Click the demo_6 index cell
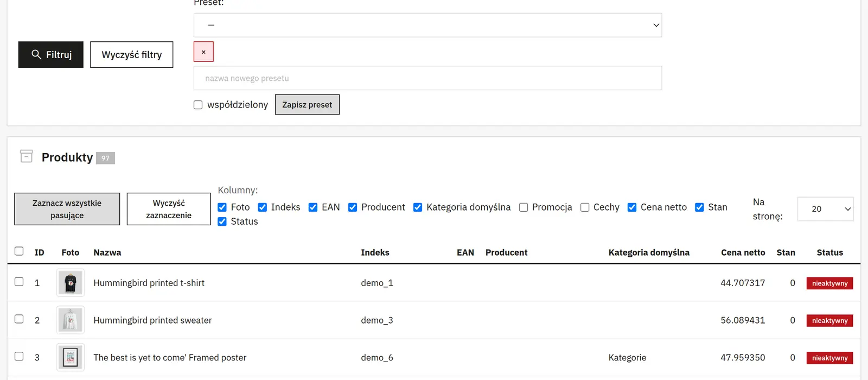This screenshot has width=868, height=380. [x=377, y=358]
